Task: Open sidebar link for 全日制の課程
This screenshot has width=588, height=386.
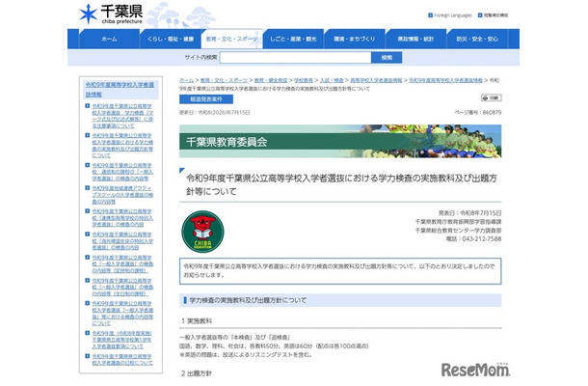Action: [122, 288]
